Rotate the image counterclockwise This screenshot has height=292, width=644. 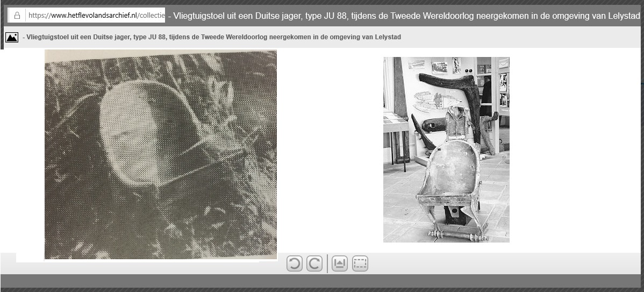point(294,263)
